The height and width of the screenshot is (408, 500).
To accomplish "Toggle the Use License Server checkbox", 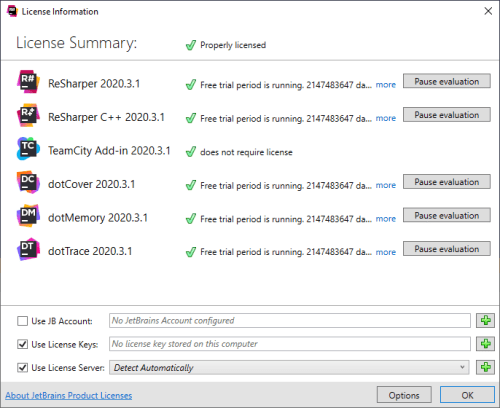I will 22,367.
